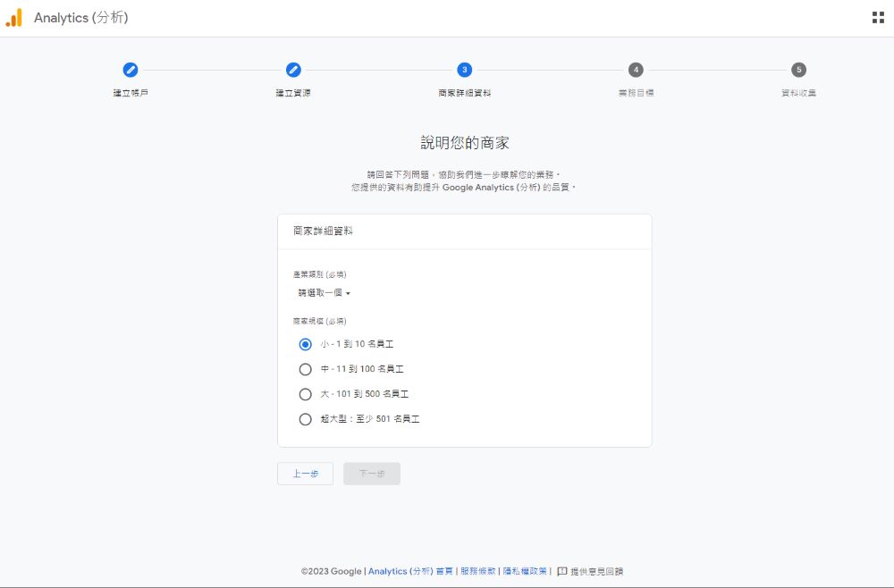This screenshot has width=894, height=588.
Task: Go to 建立帳戶 step label
Action: [x=131, y=93]
